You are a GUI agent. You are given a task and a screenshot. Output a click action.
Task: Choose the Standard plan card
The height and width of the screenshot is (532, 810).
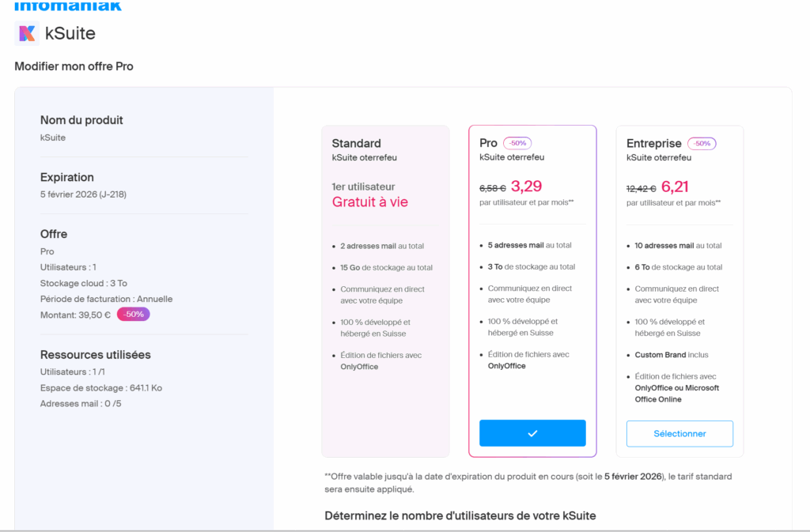[x=385, y=291]
